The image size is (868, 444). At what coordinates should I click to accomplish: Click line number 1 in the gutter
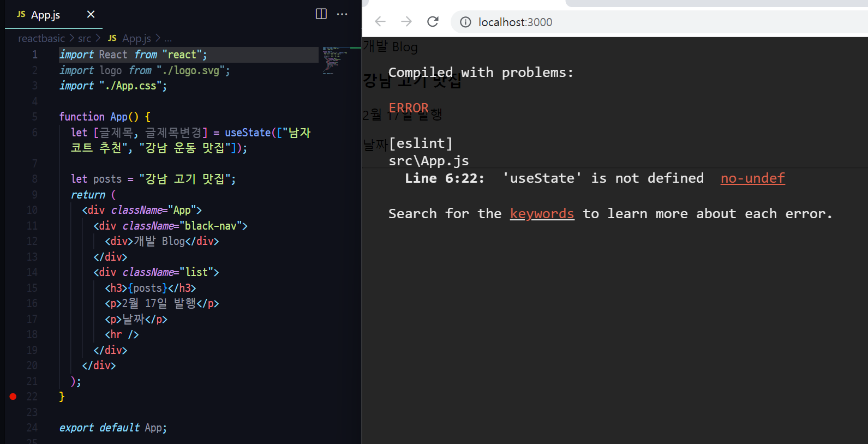35,55
